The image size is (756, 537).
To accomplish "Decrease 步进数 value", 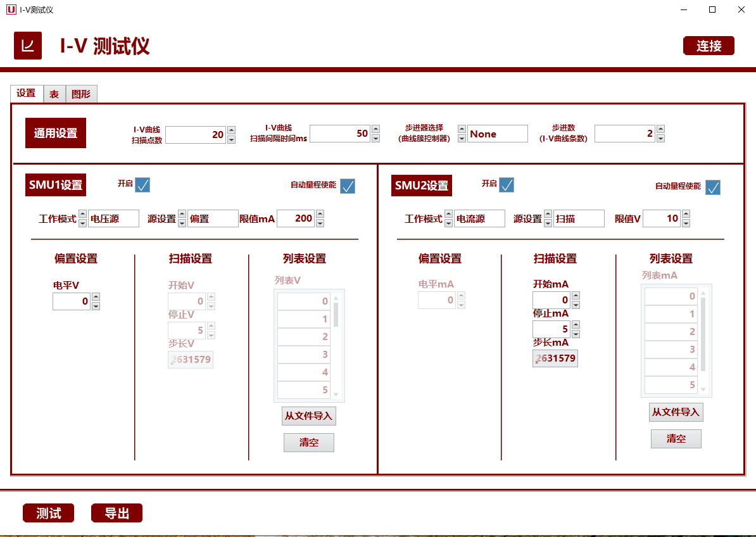I will click(x=660, y=138).
